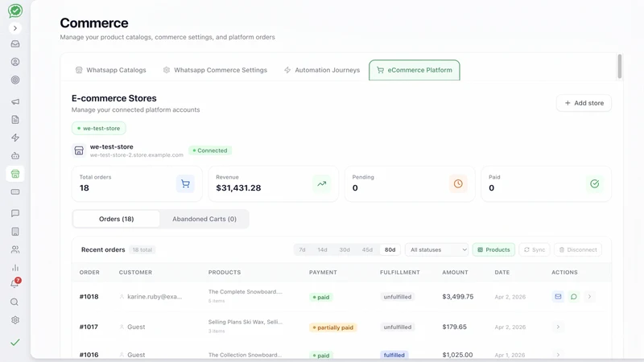Switch to the Whatsapp Commerce Settings tab

215,70
